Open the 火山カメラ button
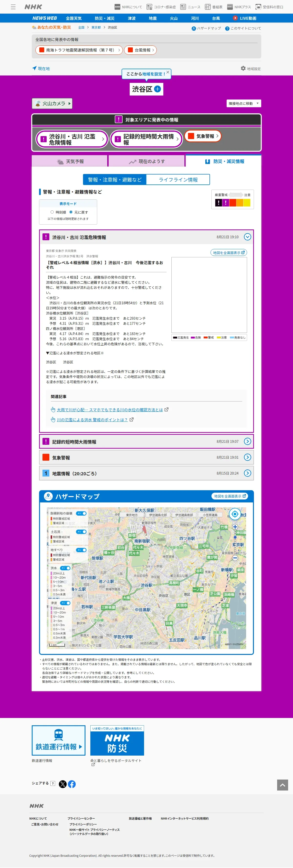Viewport: 293px width, 868px height. (x=52, y=103)
